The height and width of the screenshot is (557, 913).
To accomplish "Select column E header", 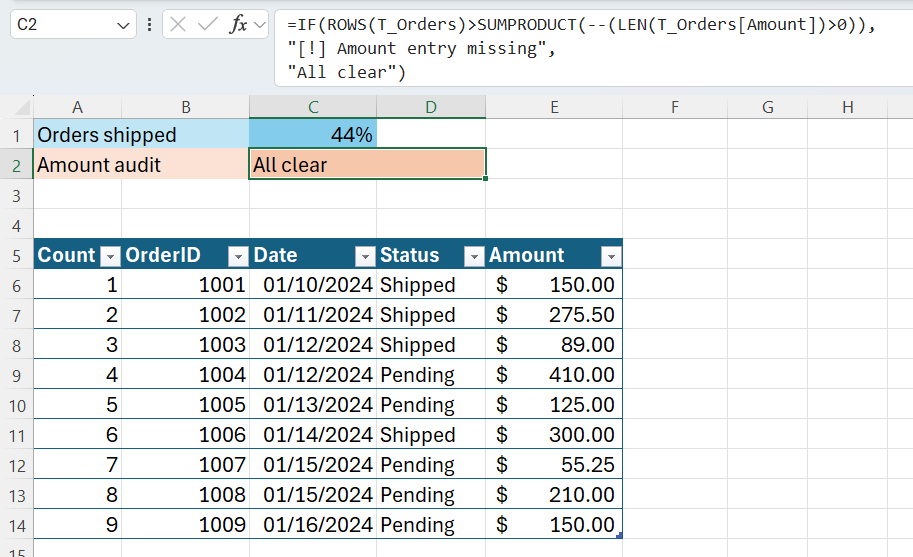I will tap(554, 107).
